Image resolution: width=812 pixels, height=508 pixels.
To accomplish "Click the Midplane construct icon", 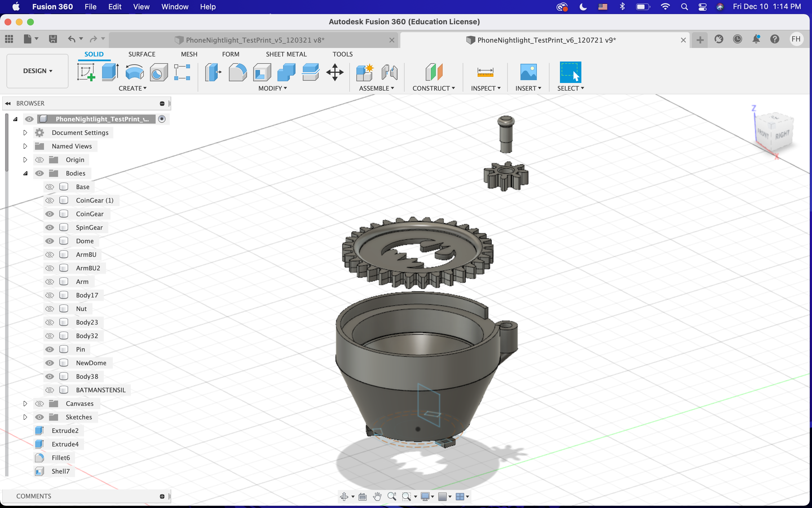I will coord(434,72).
